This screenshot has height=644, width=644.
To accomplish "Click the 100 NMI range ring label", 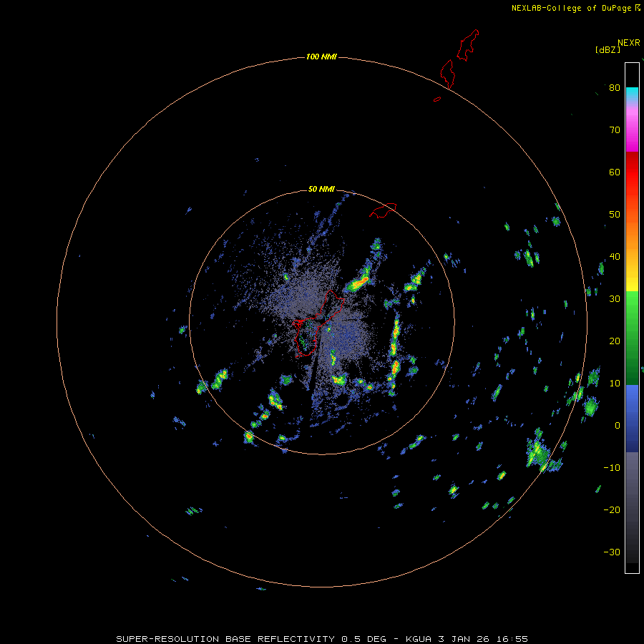I will tap(321, 57).
